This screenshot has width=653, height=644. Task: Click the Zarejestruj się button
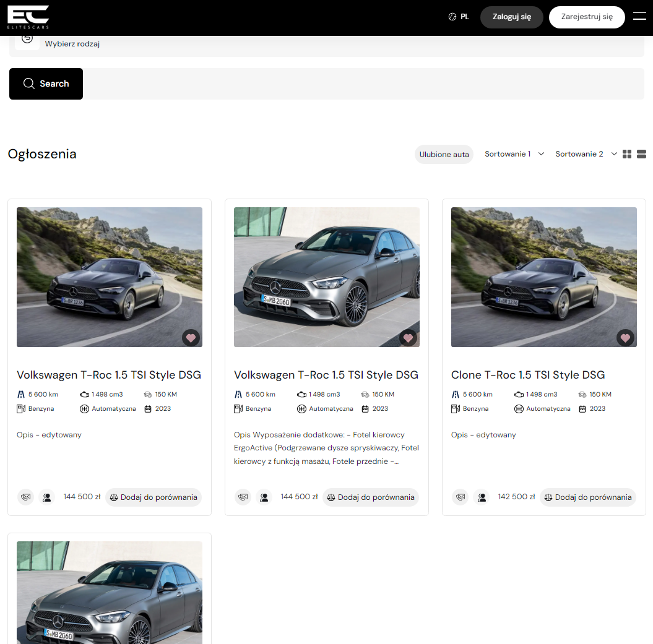(x=586, y=17)
